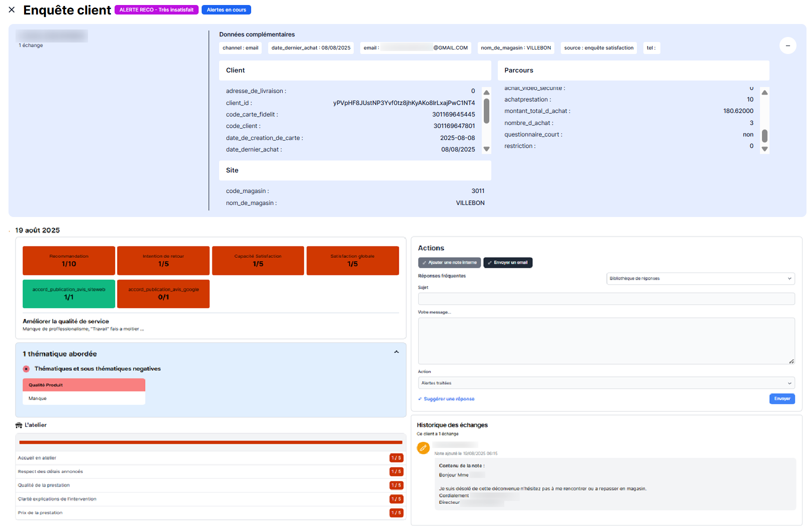Image resolution: width=812 pixels, height=528 pixels.
Task: Click 'Envoyer un email' button
Action: coord(507,262)
